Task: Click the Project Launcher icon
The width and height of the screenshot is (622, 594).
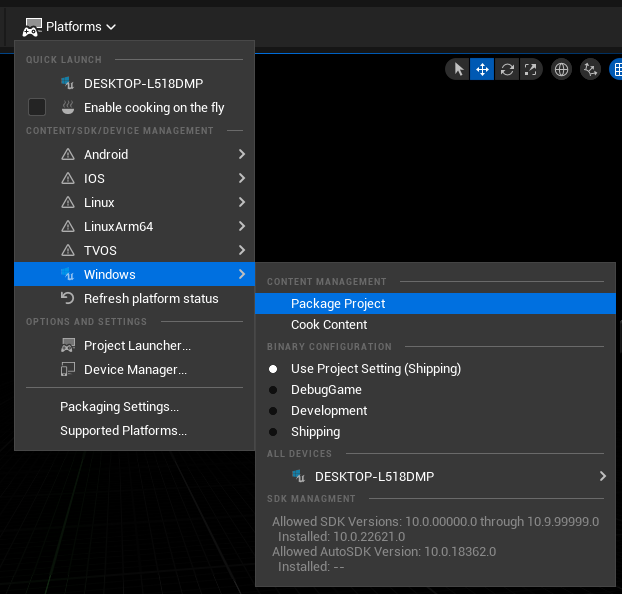Action: [x=68, y=346]
